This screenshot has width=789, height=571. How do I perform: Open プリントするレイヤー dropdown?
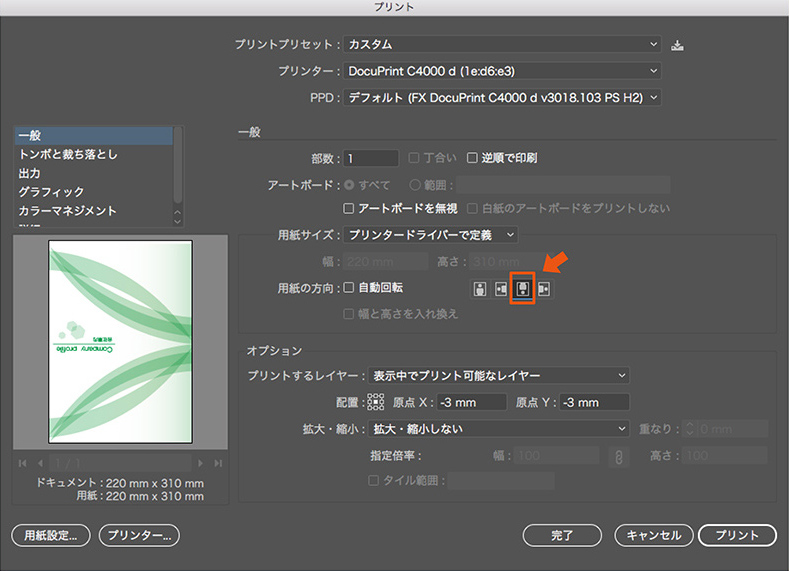(x=499, y=375)
